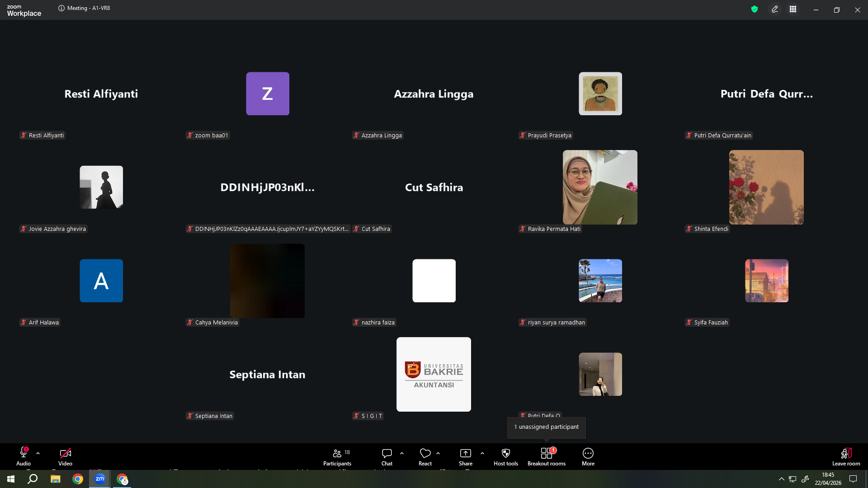
Task: Open the Windows notification center
Action: [853, 479]
